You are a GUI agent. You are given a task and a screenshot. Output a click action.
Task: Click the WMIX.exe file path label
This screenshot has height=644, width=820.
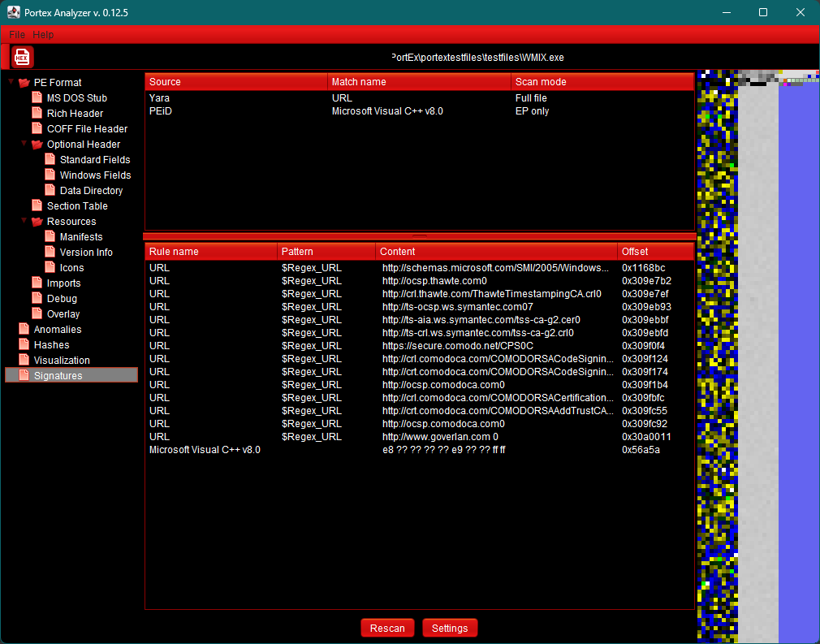[477, 58]
